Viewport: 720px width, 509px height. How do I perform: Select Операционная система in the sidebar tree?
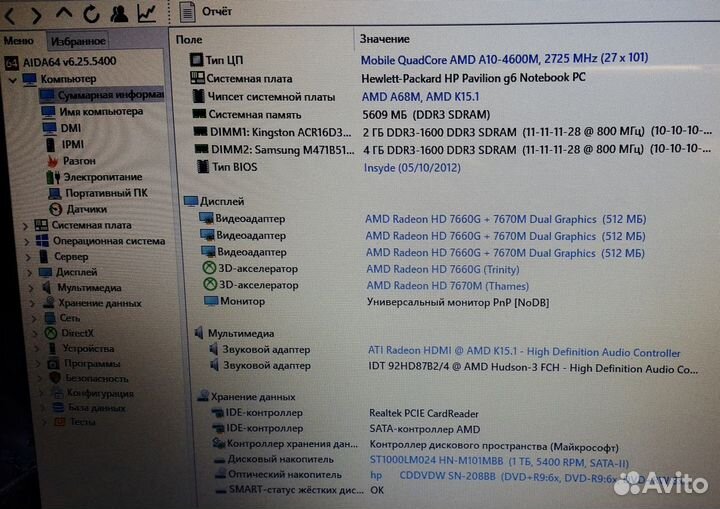tap(101, 241)
